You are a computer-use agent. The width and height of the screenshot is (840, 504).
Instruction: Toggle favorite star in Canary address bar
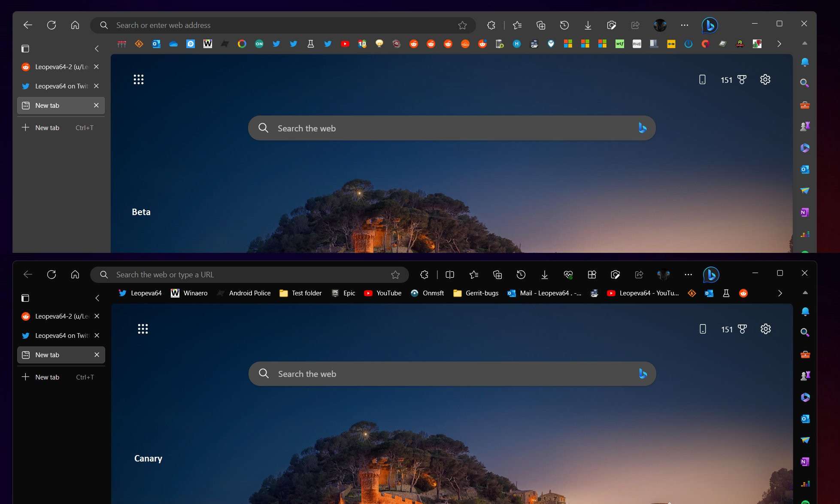point(395,275)
